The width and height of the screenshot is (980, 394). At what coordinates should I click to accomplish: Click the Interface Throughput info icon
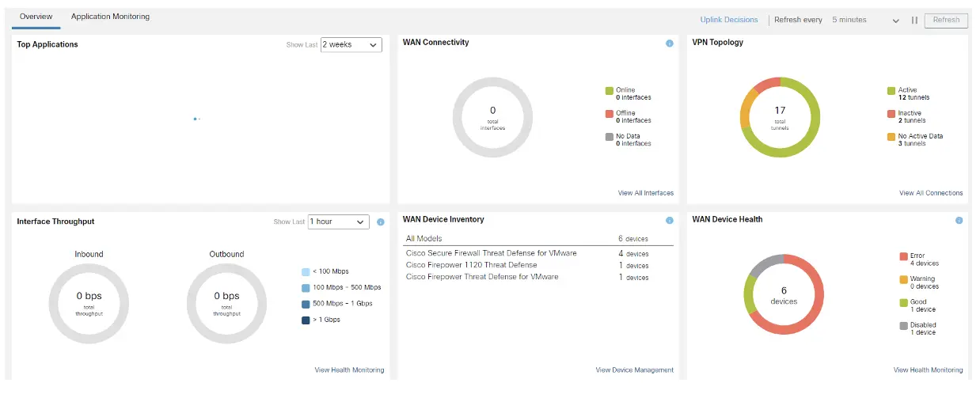click(381, 222)
